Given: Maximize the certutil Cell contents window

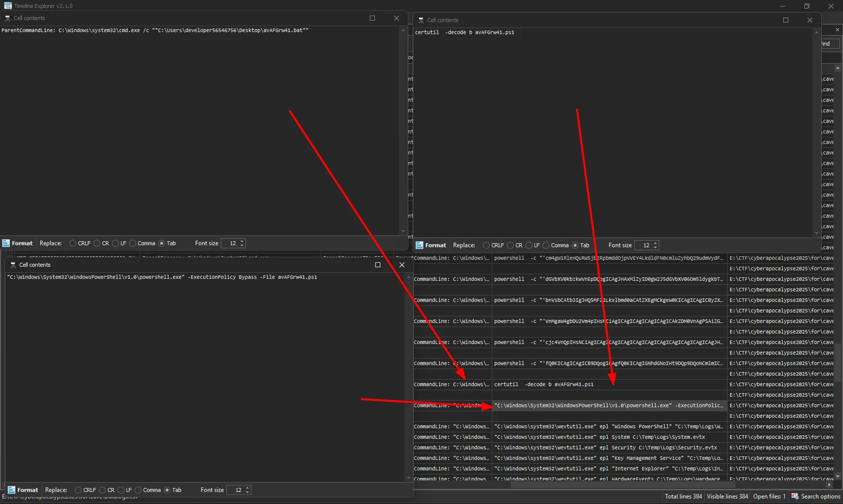Looking at the screenshot, I should [786, 20].
